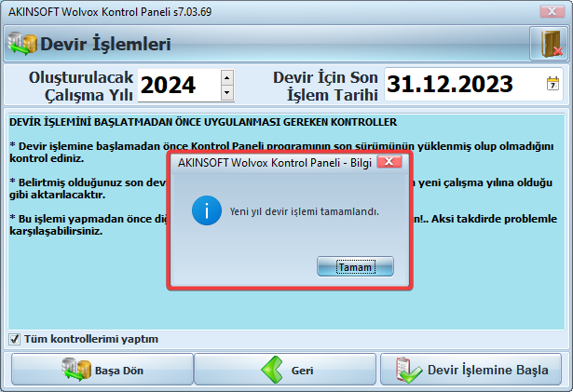Click the DEVİR İŞLEMİNİ BAŞLATMADAN ÖNCE heading text
573x392 pixels.
point(203,122)
